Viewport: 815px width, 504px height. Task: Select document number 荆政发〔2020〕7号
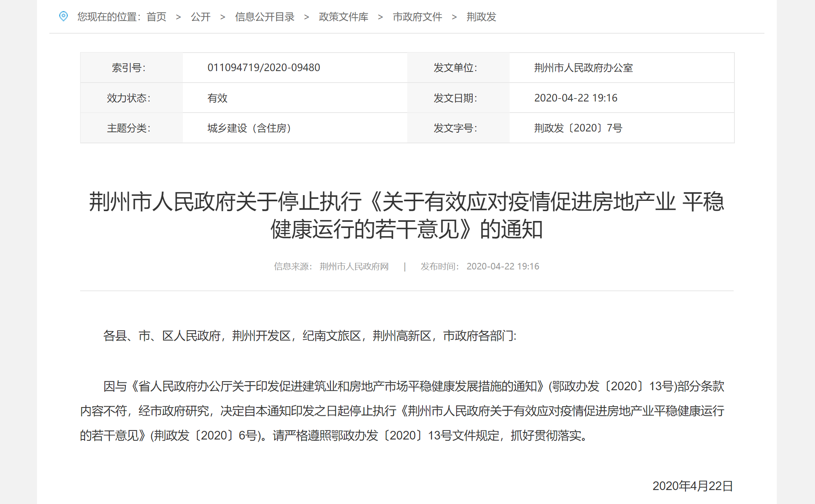coord(578,128)
